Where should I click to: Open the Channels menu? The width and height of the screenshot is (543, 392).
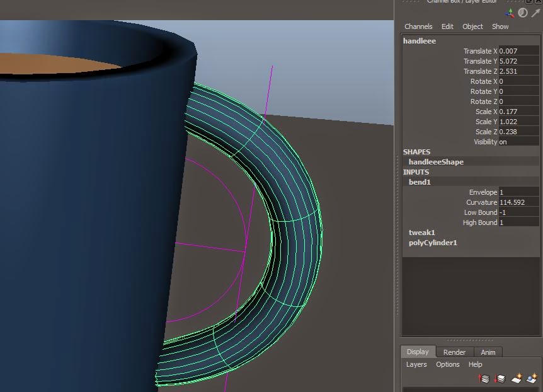pos(418,26)
